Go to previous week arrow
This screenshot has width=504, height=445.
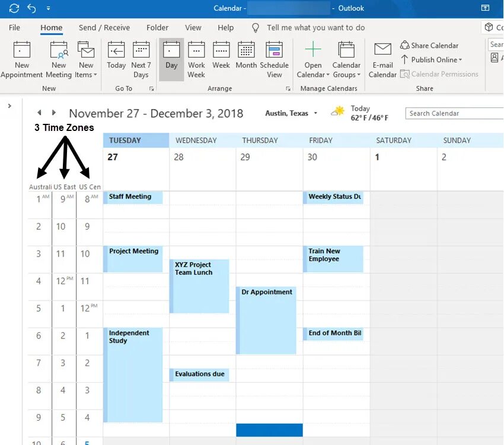pos(39,113)
